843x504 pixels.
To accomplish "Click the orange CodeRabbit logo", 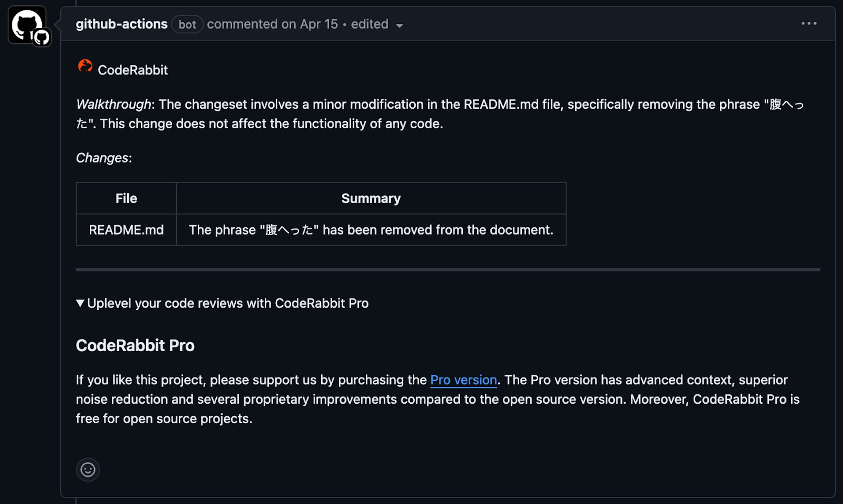I will point(85,67).
